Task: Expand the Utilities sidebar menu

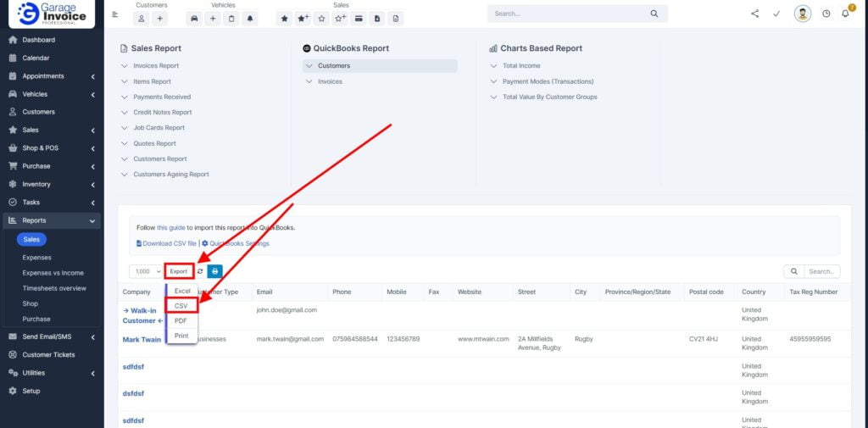Action: click(52, 373)
